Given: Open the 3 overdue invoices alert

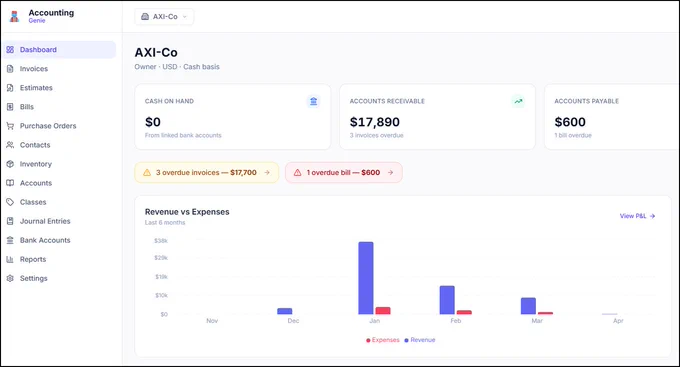Looking at the screenshot, I should (206, 173).
